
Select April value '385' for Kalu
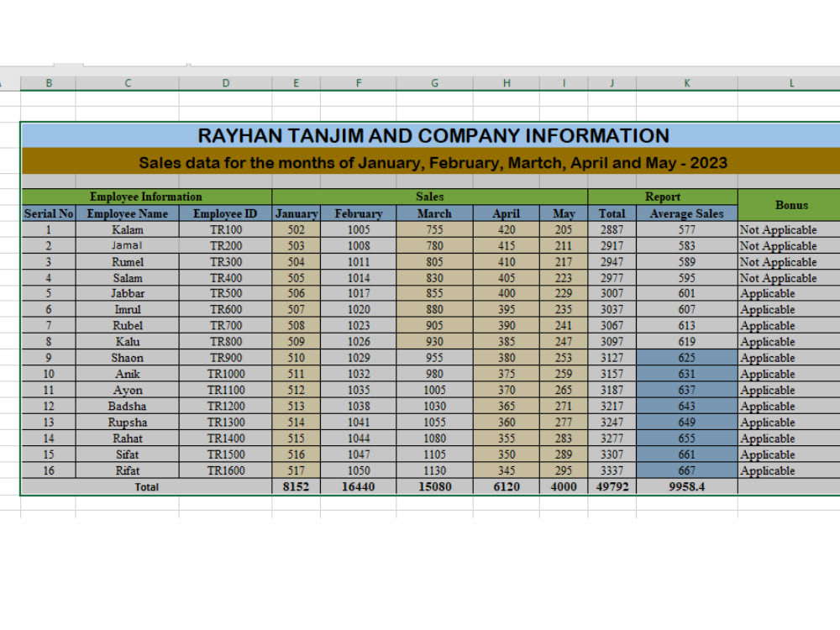(507, 341)
